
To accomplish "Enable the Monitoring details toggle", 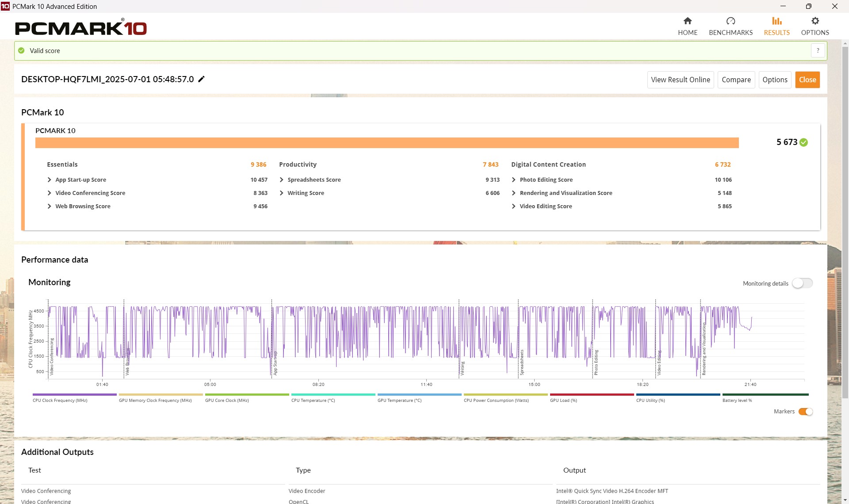I will [802, 283].
